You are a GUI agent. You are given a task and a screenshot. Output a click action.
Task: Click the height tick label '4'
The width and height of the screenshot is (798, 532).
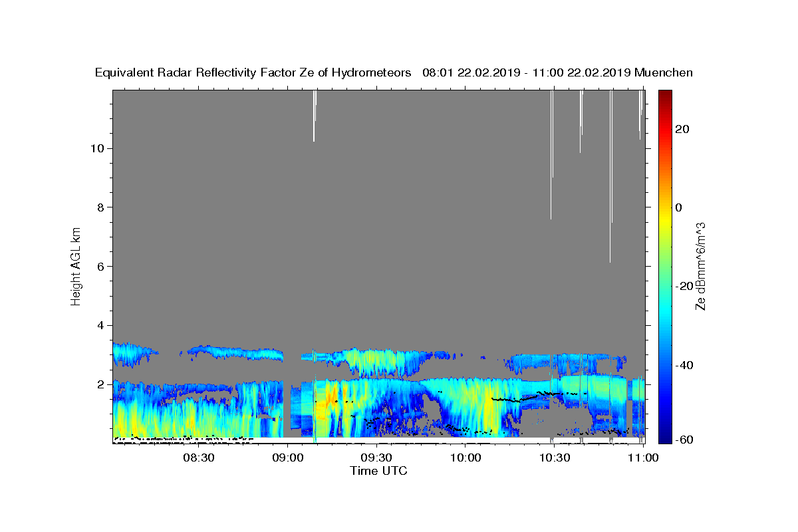coord(99,325)
